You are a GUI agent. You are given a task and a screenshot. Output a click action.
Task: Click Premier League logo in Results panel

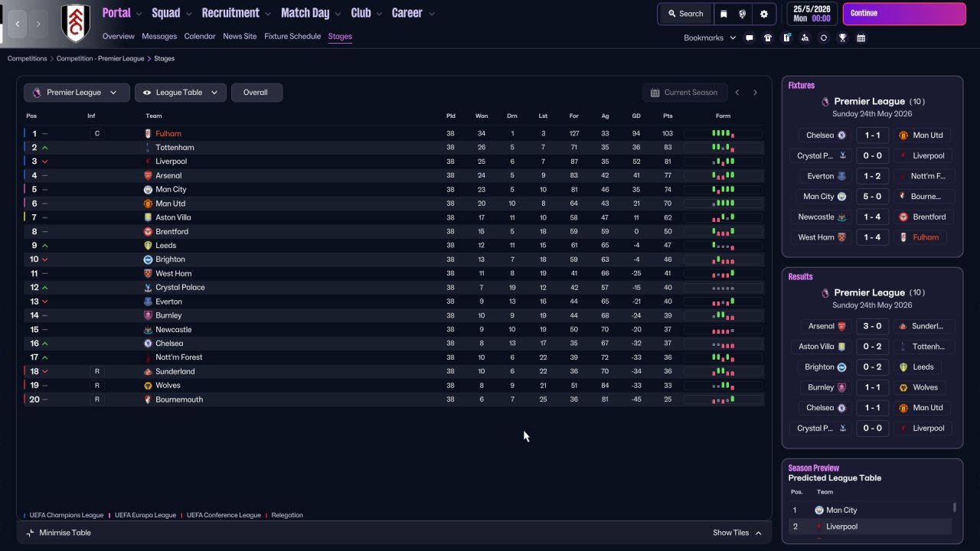825,292
